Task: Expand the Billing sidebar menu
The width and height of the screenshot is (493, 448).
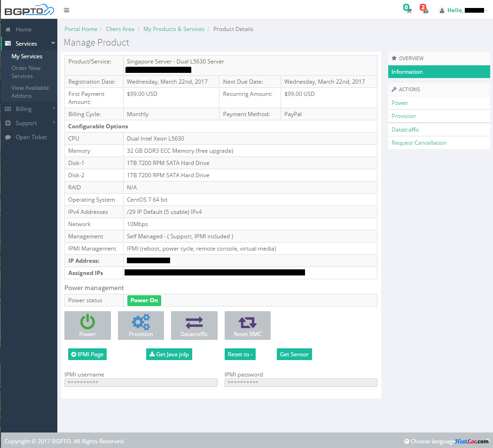Action: tap(28, 109)
